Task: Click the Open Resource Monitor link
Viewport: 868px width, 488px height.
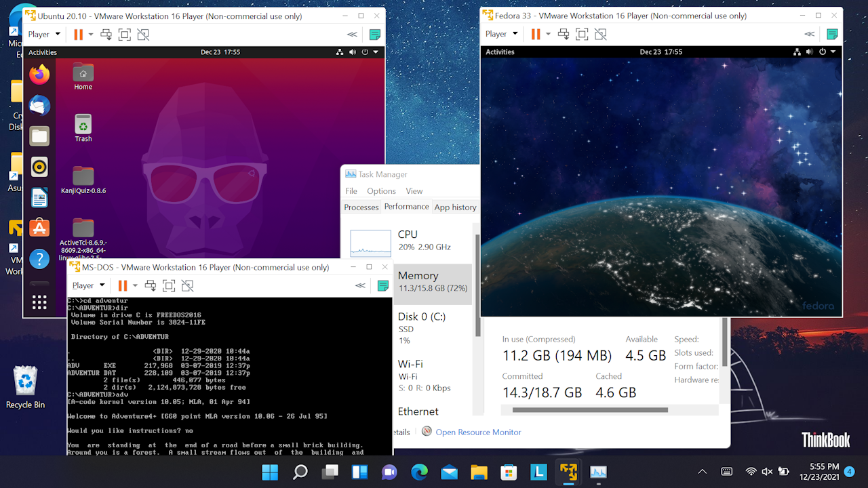Action: coord(478,432)
